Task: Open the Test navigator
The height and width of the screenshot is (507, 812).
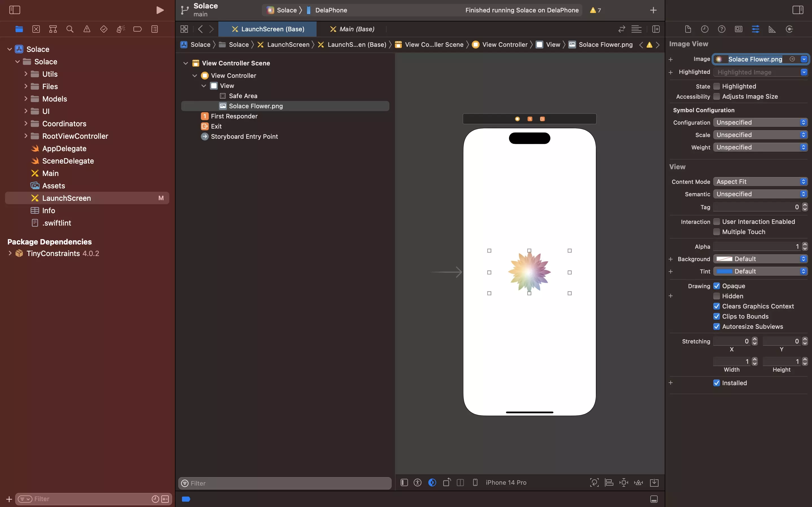Action: [x=104, y=29]
